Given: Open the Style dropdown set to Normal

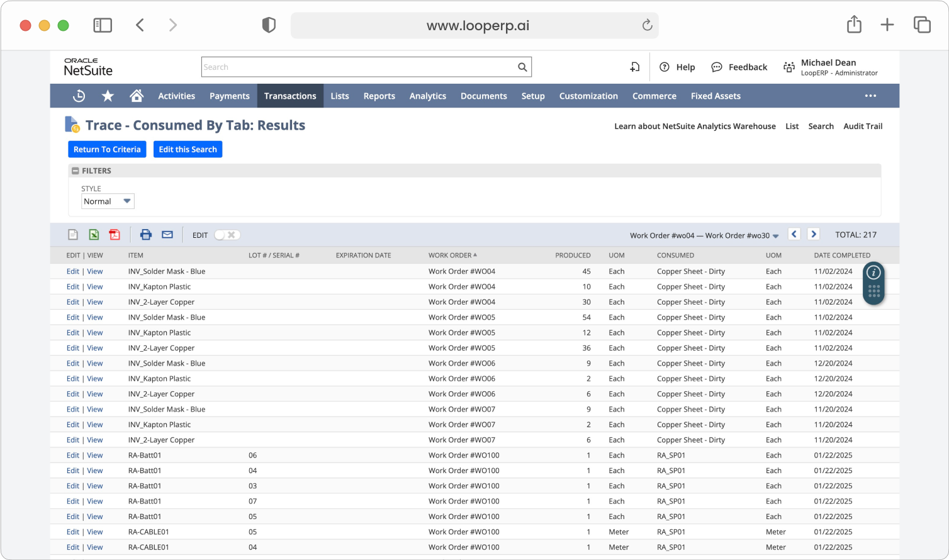Looking at the screenshot, I should pyautogui.click(x=108, y=201).
